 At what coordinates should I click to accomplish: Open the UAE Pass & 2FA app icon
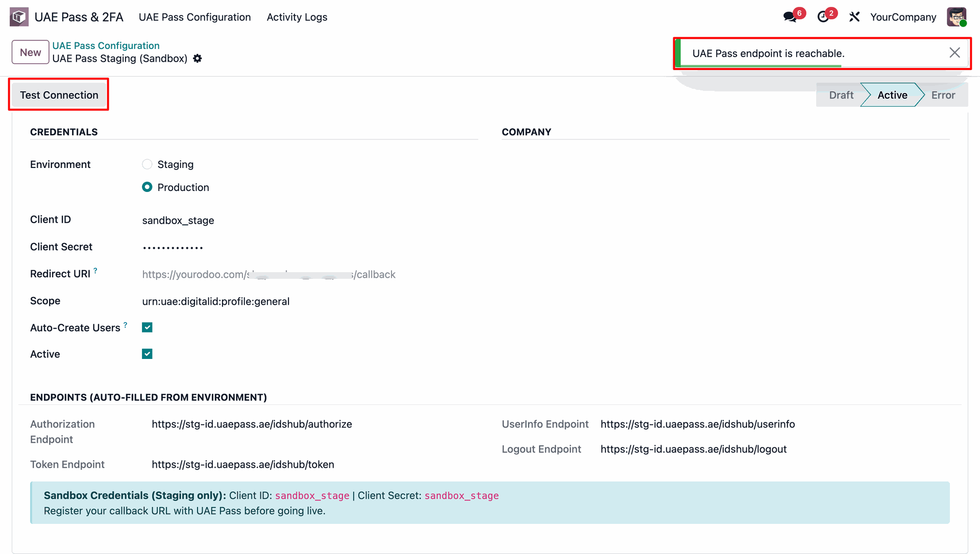pos(19,17)
